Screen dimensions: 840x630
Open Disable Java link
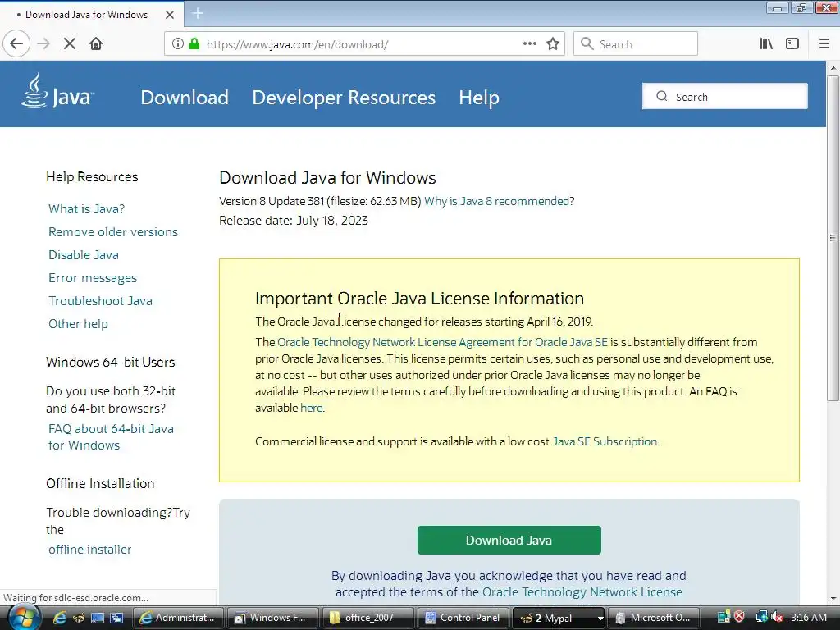[x=84, y=255]
